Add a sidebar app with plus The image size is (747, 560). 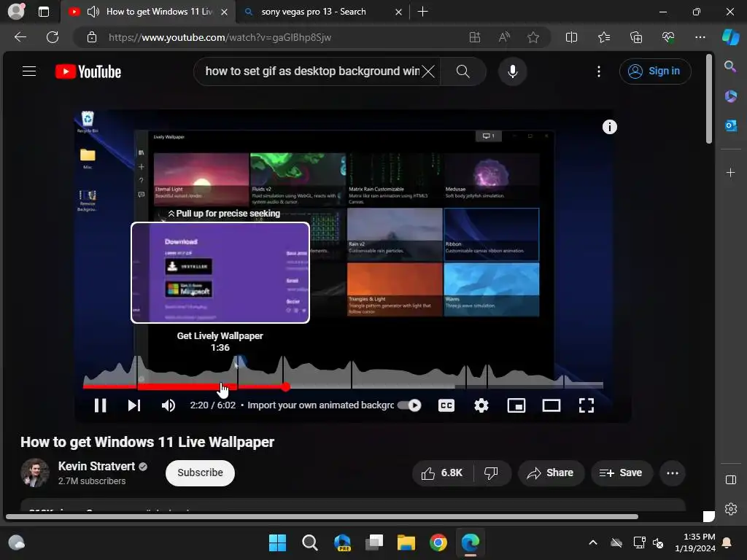pyautogui.click(x=730, y=172)
